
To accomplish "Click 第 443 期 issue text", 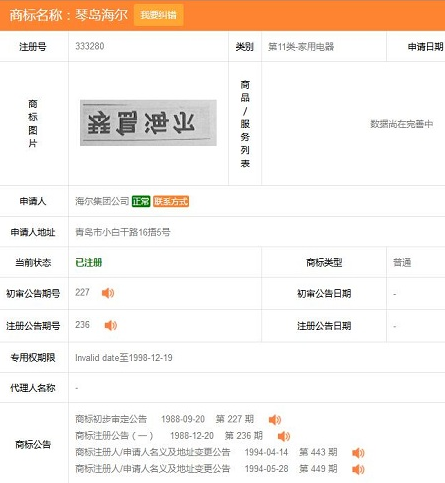I will tap(318, 452).
